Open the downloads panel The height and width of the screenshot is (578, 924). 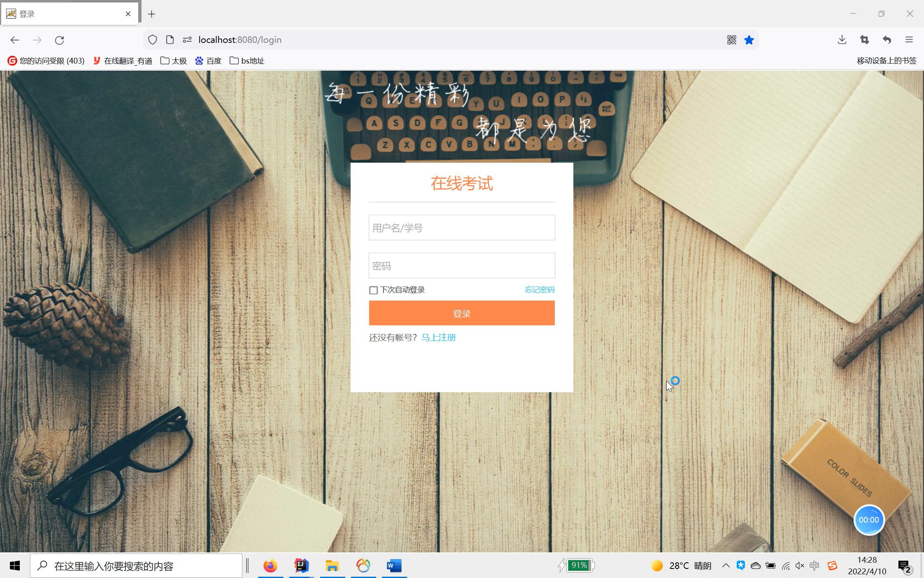[842, 40]
